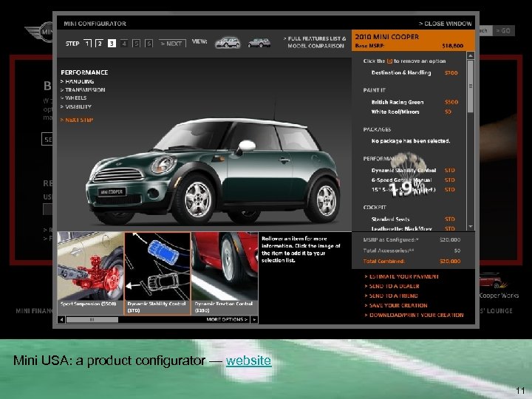Go to configurator step 2
The width and height of the screenshot is (532, 399).
pyautogui.click(x=100, y=44)
